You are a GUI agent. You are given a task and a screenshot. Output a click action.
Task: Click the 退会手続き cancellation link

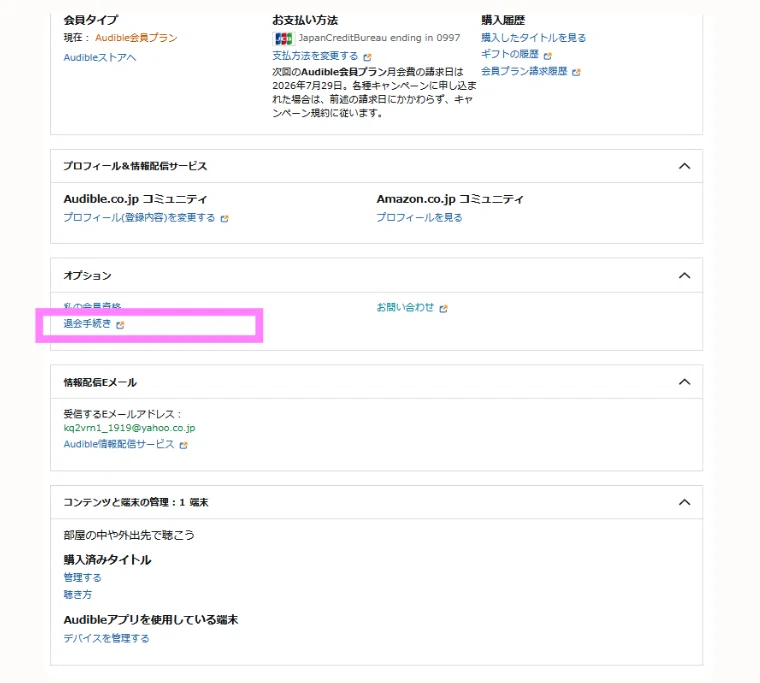[x=87, y=324]
